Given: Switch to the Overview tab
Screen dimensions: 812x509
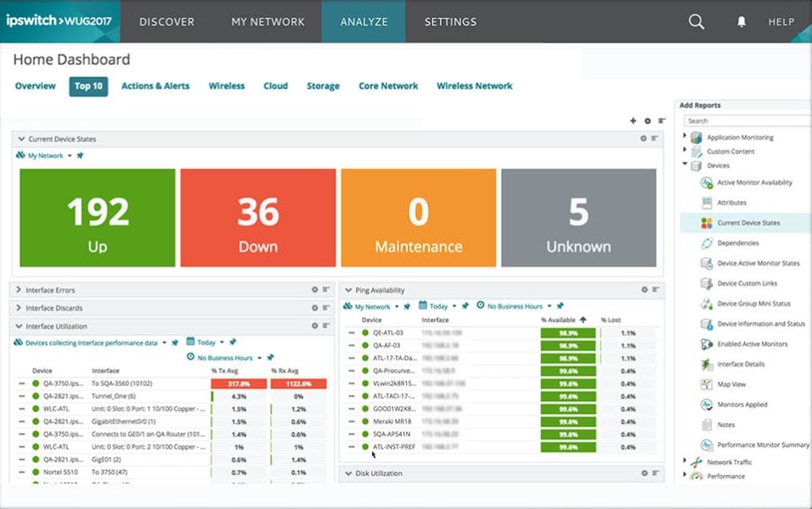Looking at the screenshot, I should tap(35, 86).
